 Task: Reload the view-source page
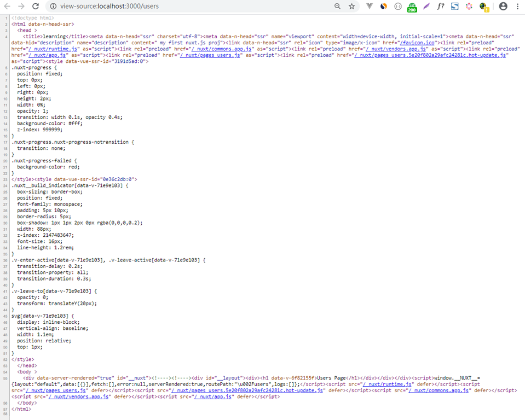(x=36, y=6)
